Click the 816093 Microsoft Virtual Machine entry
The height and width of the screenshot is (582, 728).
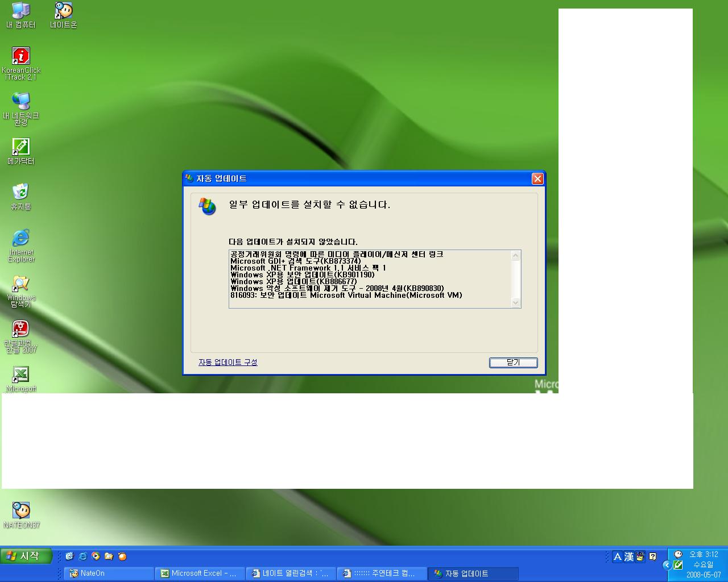coord(346,296)
